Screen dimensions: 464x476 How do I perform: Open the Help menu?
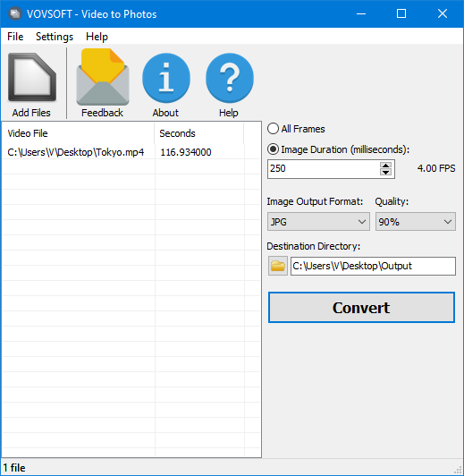(97, 37)
